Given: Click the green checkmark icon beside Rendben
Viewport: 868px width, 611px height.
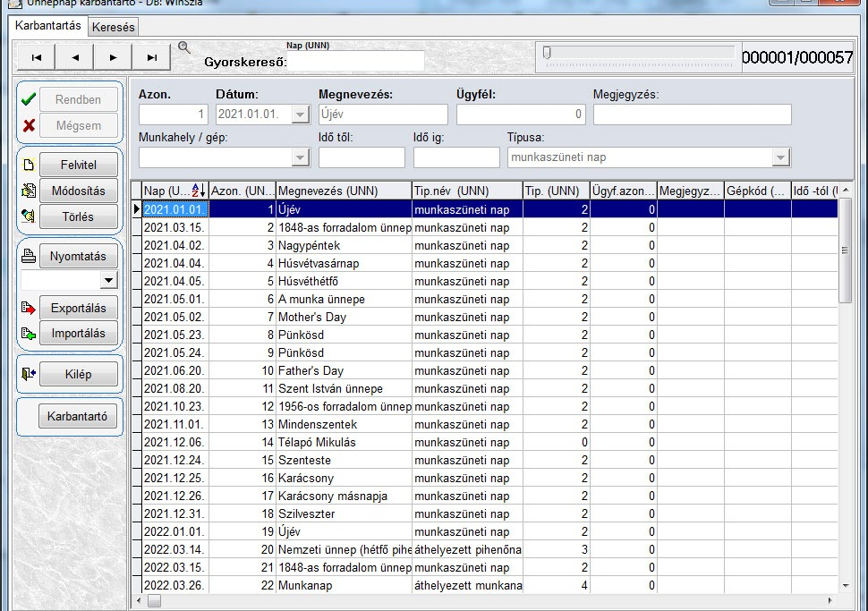Looking at the screenshot, I should pos(29,99).
